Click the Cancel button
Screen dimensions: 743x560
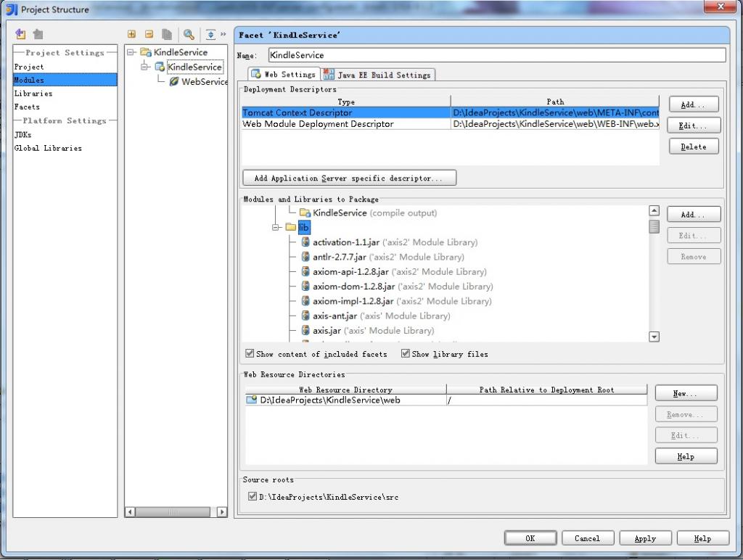[x=588, y=538]
